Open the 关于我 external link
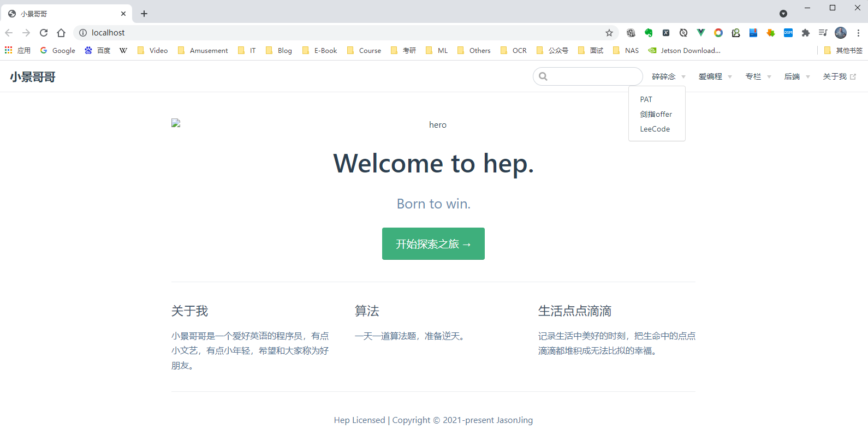This screenshot has height=441, width=868. (x=839, y=77)
